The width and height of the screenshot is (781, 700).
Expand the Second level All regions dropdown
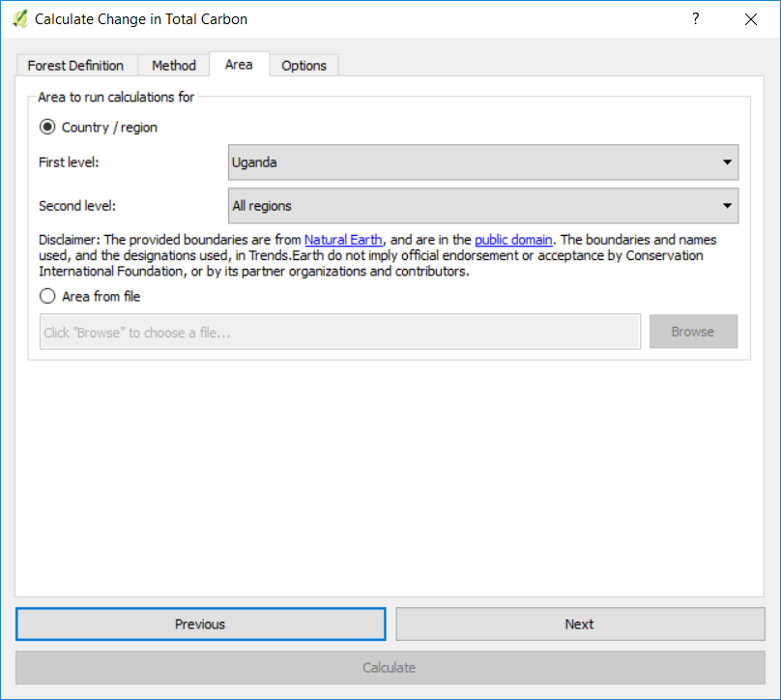(x=483, y=206)
